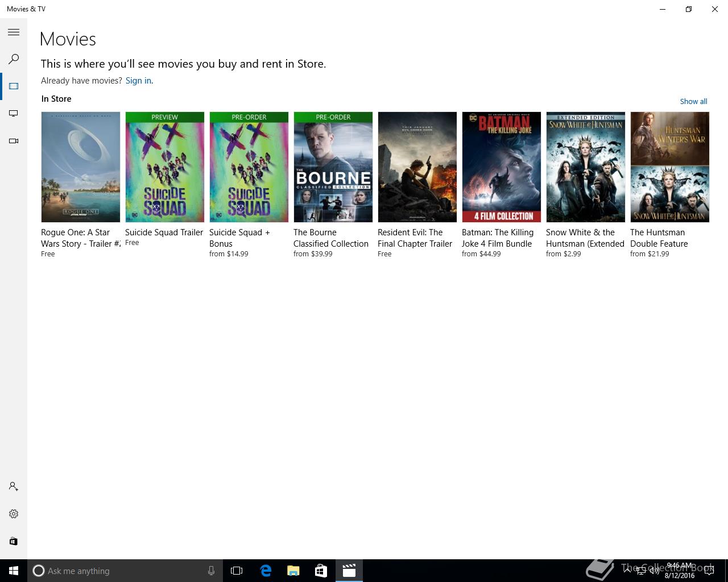Image resolution: width=728 pixels, height=582 pixels.
Task: Click the 'from $44.99' price
Action: pos(481,254)
